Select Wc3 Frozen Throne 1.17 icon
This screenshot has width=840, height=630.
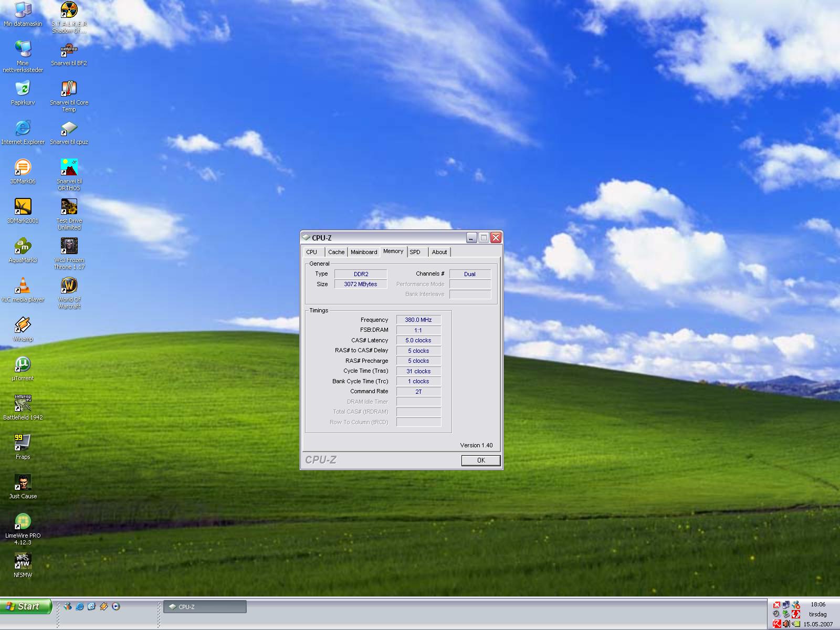point(69,254)
